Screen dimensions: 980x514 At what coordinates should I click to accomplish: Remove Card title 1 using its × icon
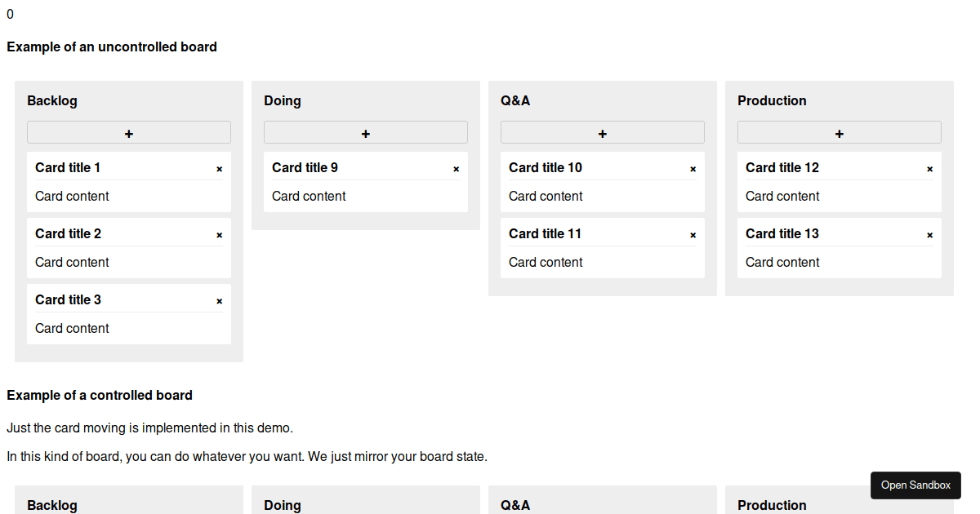point(219,168)
